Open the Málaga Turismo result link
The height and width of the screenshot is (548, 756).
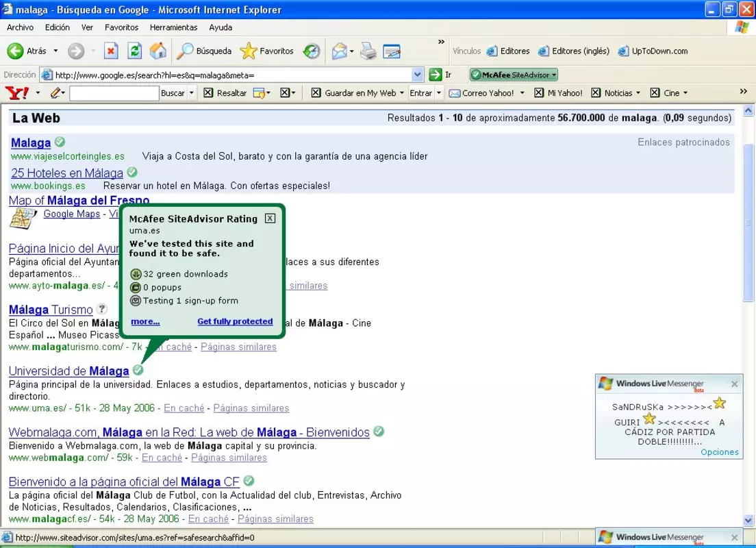tap(51, 310)
